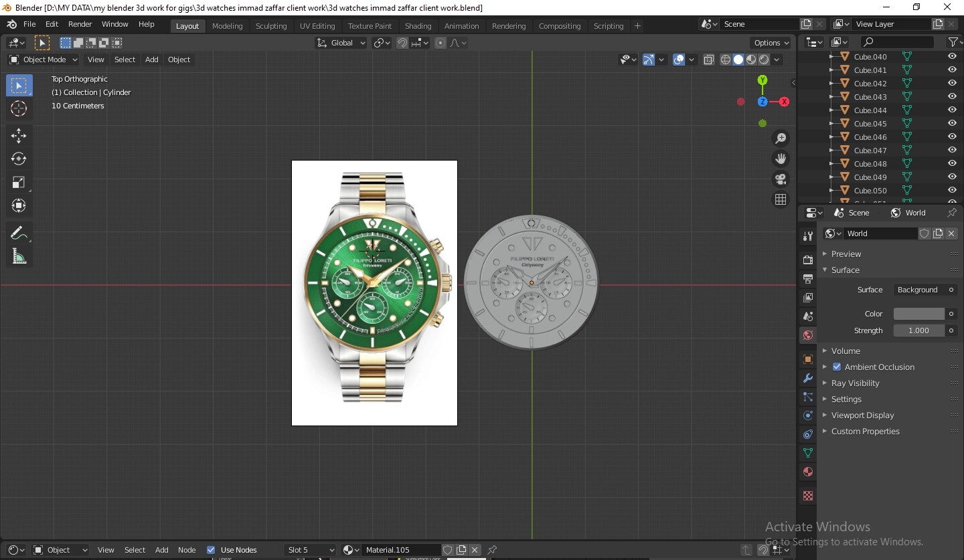Open the Physics properties tab
This screenshot has width=964, height=560.
pos(808,415)
